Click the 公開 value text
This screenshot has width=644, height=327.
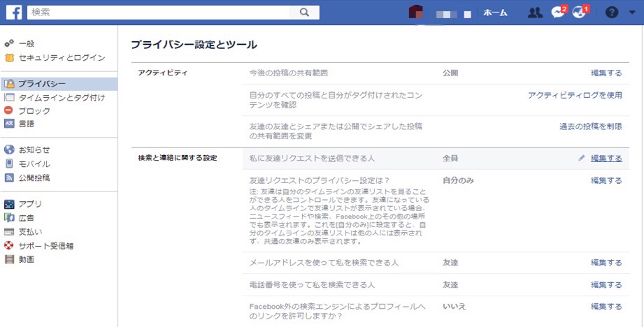click(450, 73)
